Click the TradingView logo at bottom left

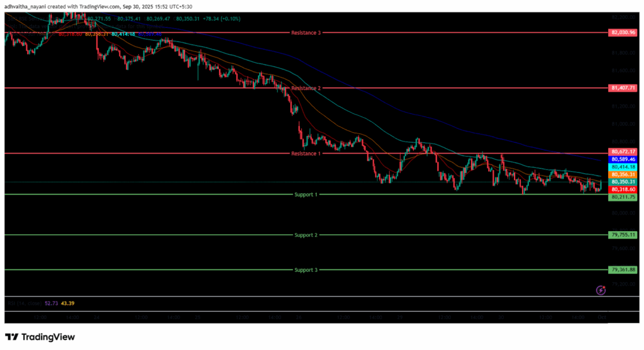tap(40, 337)
